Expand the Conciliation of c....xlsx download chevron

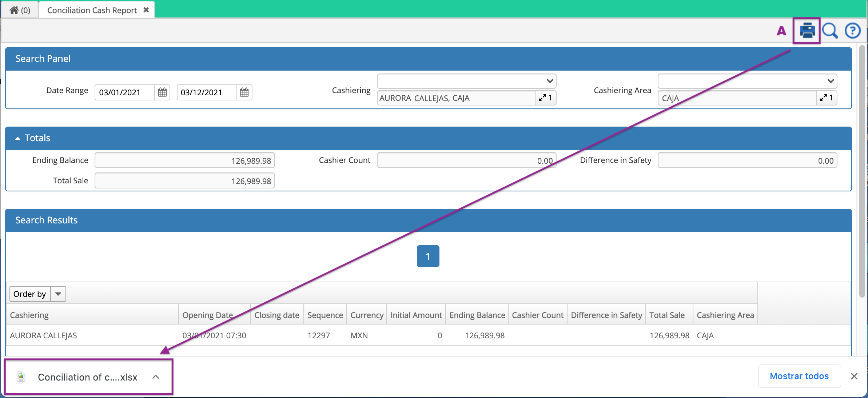156,377
